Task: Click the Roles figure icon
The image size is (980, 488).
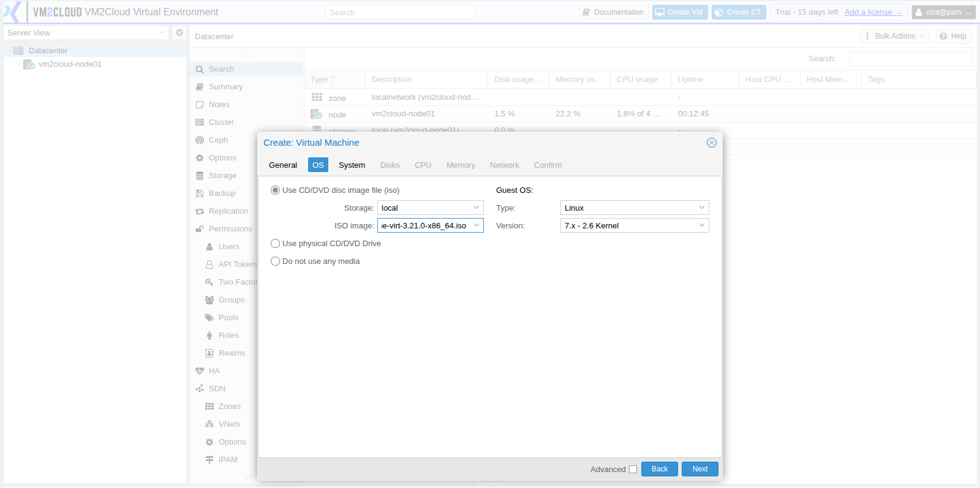Action: pyautogui.click(x=209, y=336)
